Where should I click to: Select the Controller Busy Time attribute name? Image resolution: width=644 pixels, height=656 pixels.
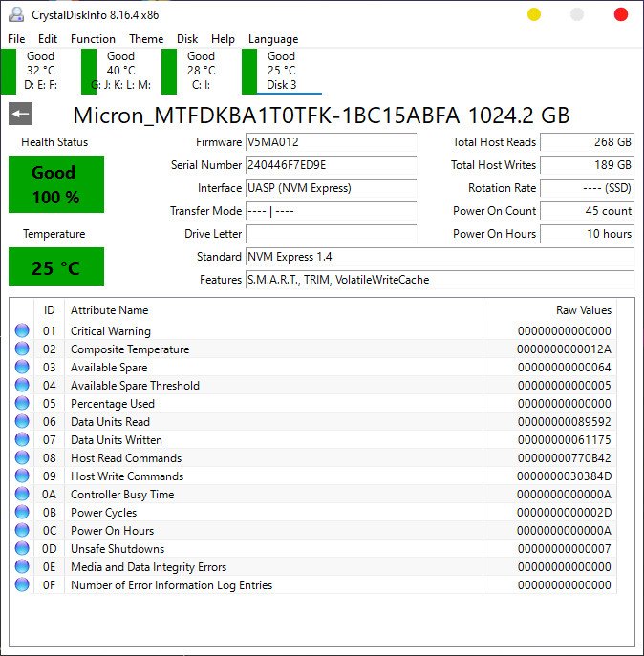pyautogui.click(x=122, y=494)
